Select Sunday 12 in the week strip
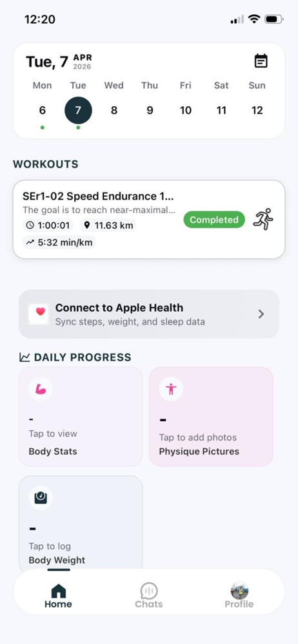This screenshot has height=644, width=298. point(257,110)
